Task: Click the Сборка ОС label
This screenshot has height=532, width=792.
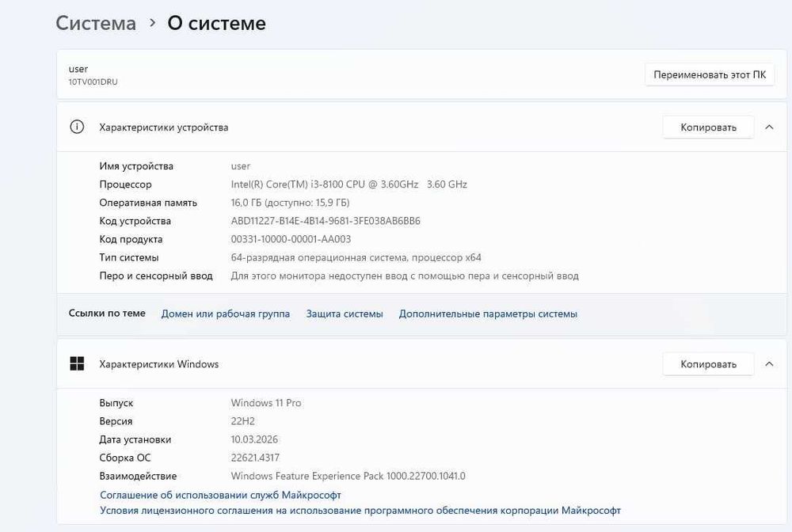Action: click(x=125, y=458)
